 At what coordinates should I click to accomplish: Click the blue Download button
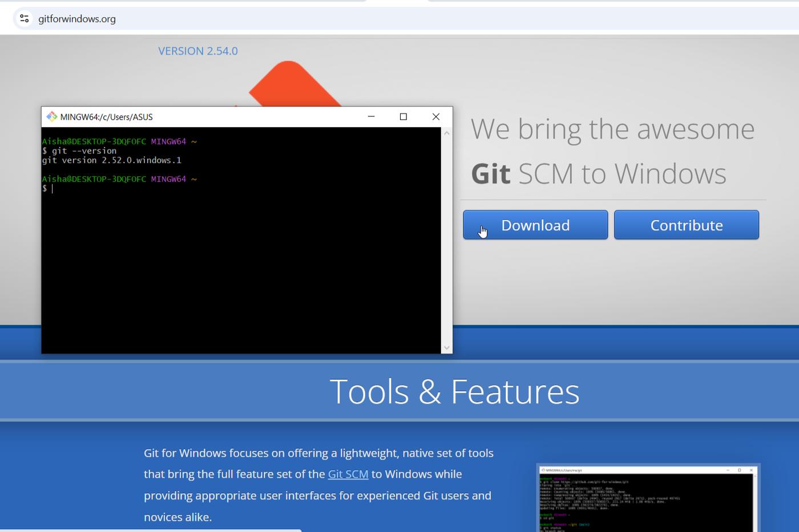coord(535,225)
